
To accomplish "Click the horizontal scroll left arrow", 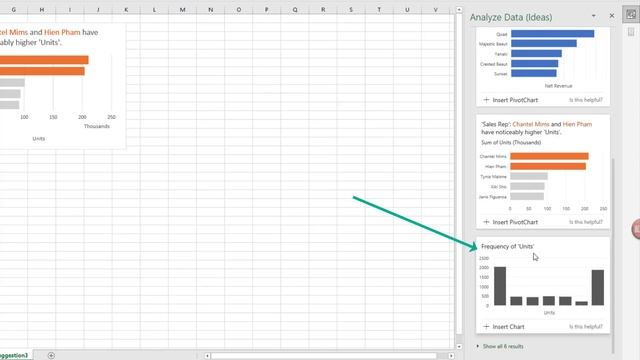I will pos(207,356).
